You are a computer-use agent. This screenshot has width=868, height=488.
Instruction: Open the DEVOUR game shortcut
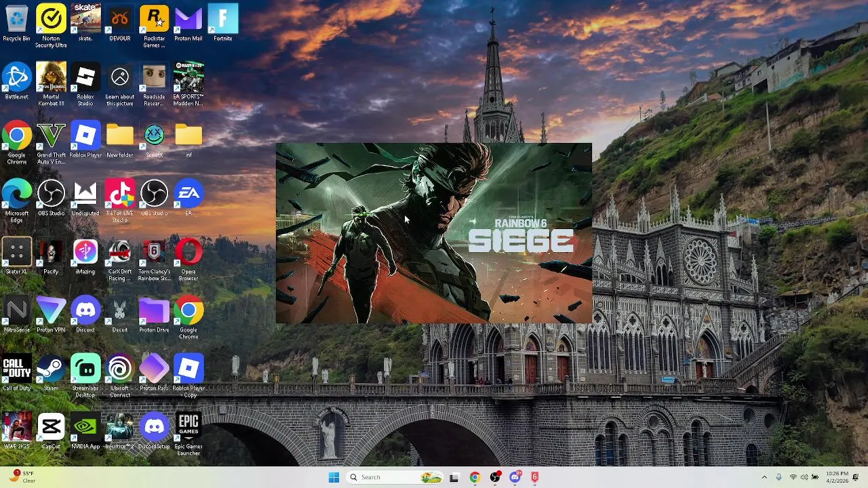pyautogui.click(x=120, y=24)
